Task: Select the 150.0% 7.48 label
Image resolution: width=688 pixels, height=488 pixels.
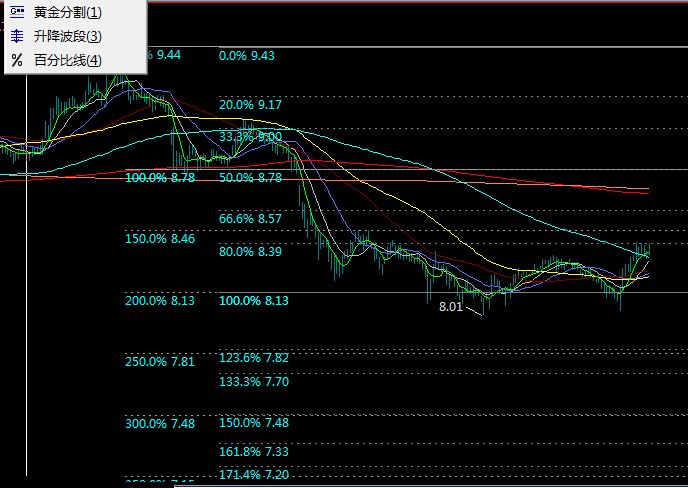Action: pyautogui.click(x=254, y=423)
